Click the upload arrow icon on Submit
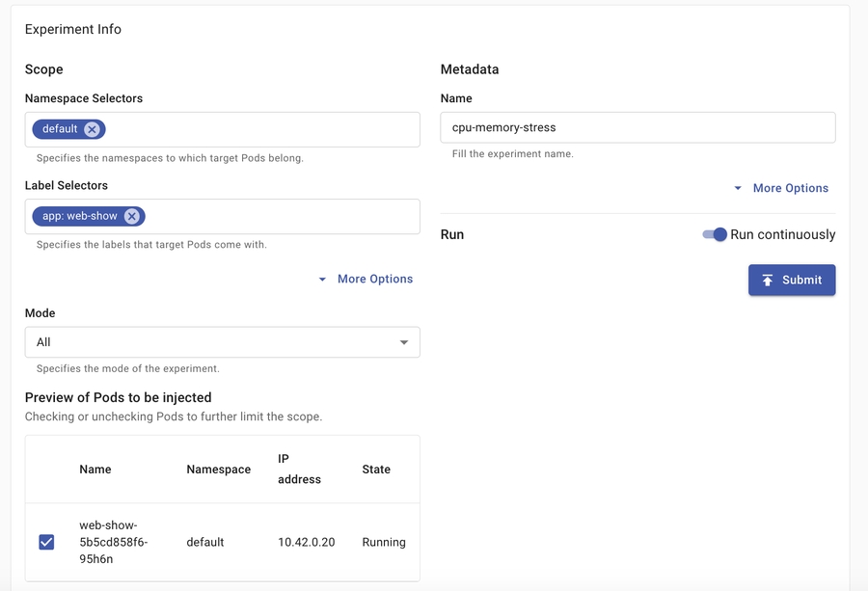 pos(768,280)
